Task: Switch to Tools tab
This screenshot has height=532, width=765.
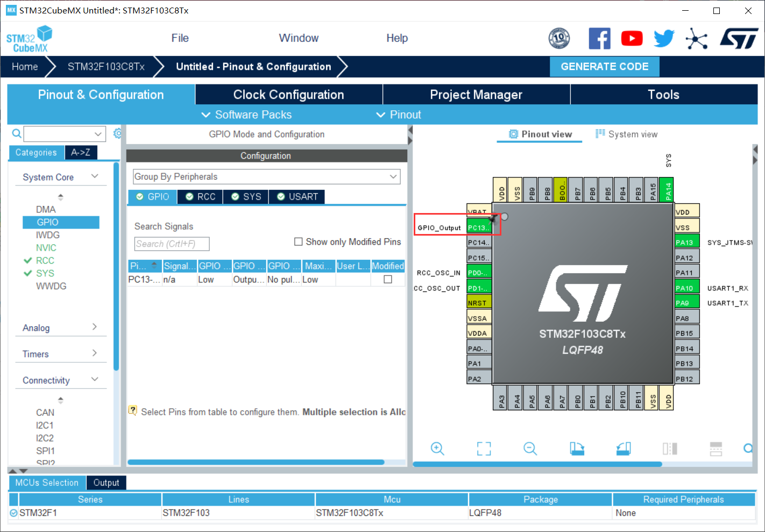Action: click(663, 95)
